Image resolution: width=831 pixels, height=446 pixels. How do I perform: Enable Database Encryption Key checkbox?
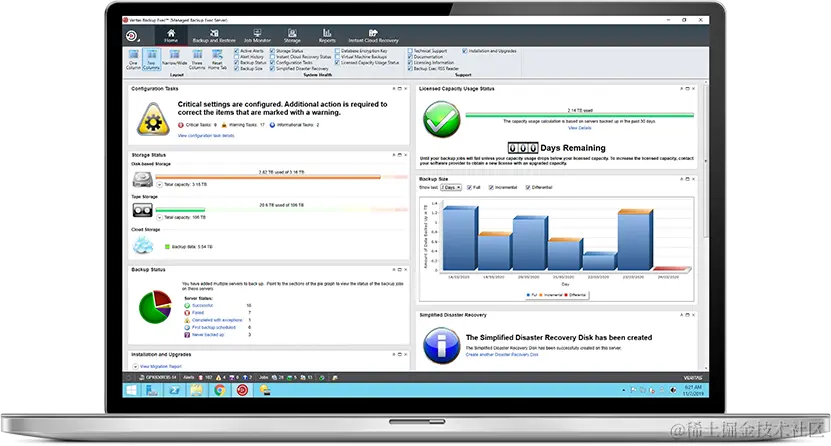tap(338, 51)
